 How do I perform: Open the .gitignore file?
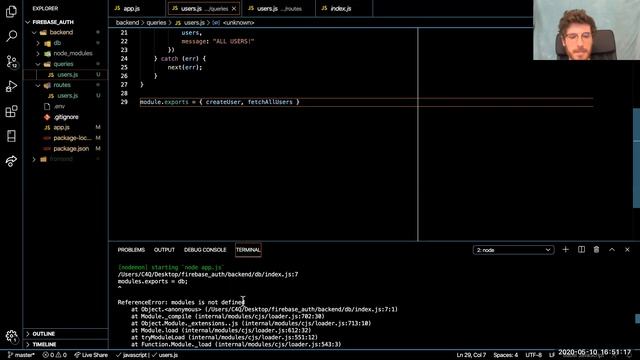(x=66, y=117)
